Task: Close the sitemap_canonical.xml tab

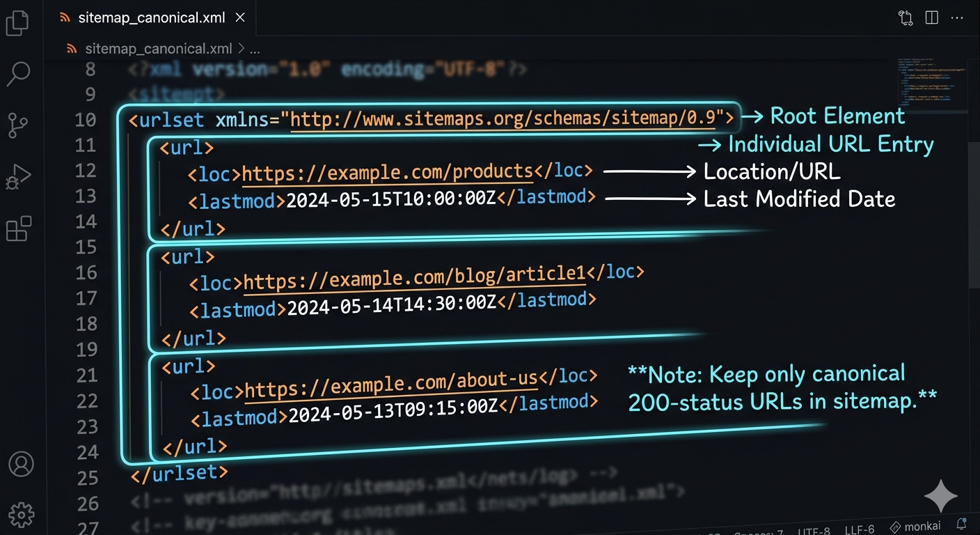Action: click(240, 17)
